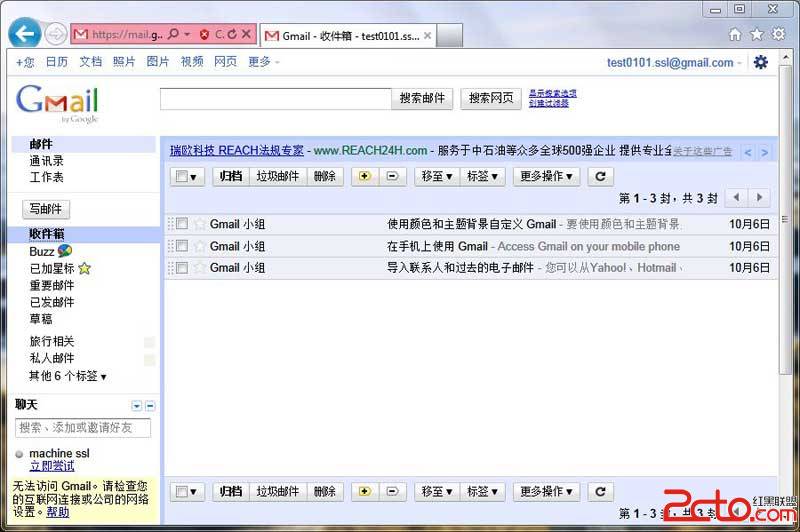This screenshot has height=532, width=800.
Task: Open 移至 dropdown in bottom toolbar
Action: pyautogui.click(x=437, y=492)
